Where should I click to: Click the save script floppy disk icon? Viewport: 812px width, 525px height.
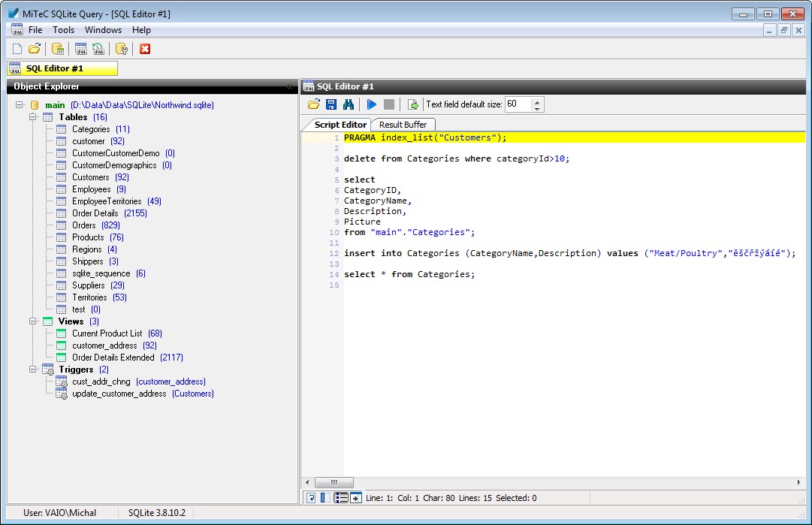[x=331, y=104]
